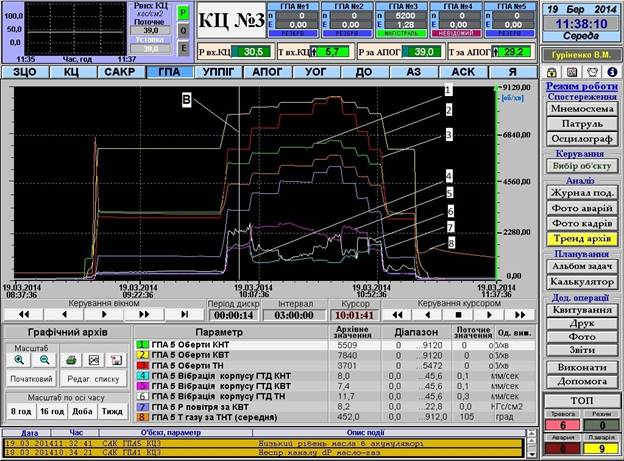
Task: Move cursor one step back
Action: (428, 315)
